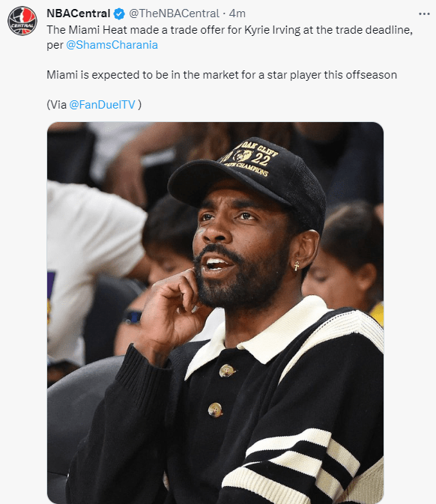Image resolution: width=436 pixels, height=504 pixels.
Task: Click the Oak Cliff cap in the photo
Action: [247, 178]
